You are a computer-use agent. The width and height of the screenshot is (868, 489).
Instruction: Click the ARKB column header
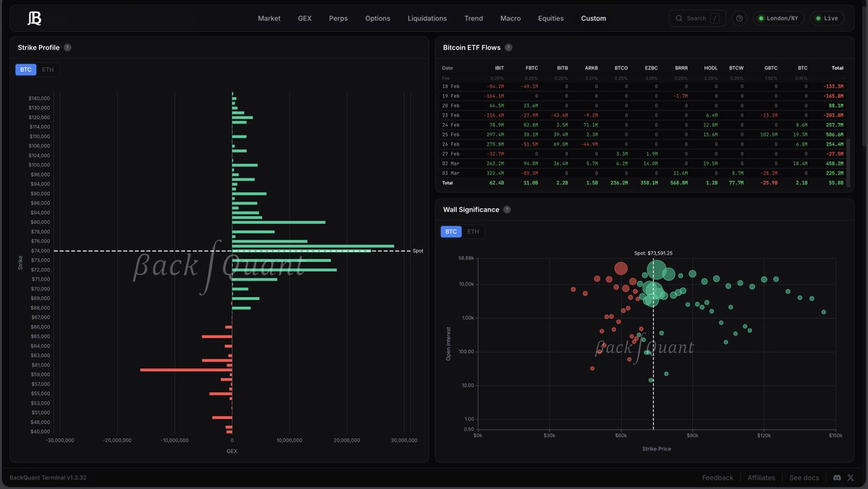click(x=591, y=68)
